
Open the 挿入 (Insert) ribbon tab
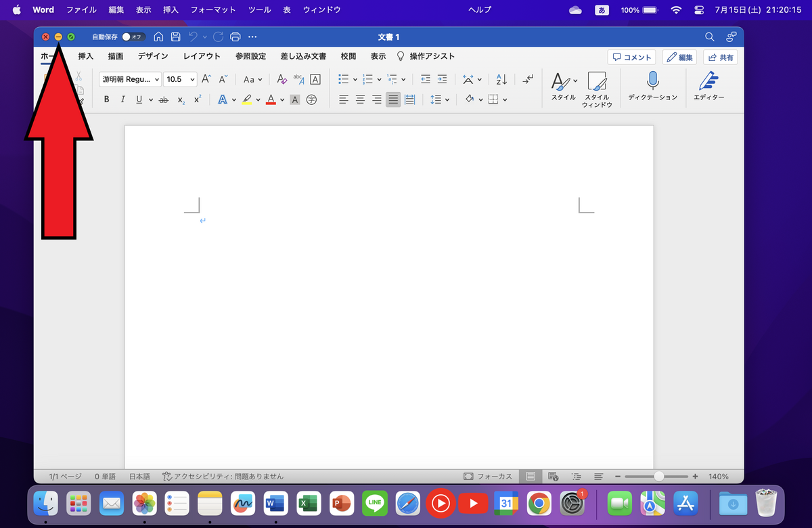pyautogui.click(x=86, y=57)
